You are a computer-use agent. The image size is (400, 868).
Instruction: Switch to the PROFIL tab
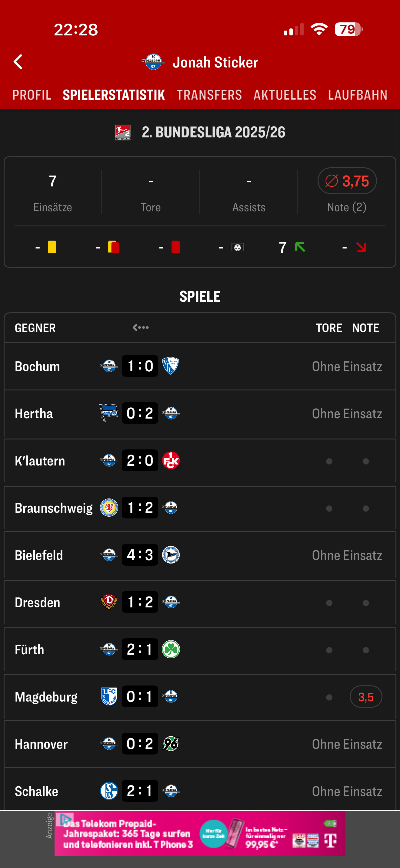(x=32, y=95)
